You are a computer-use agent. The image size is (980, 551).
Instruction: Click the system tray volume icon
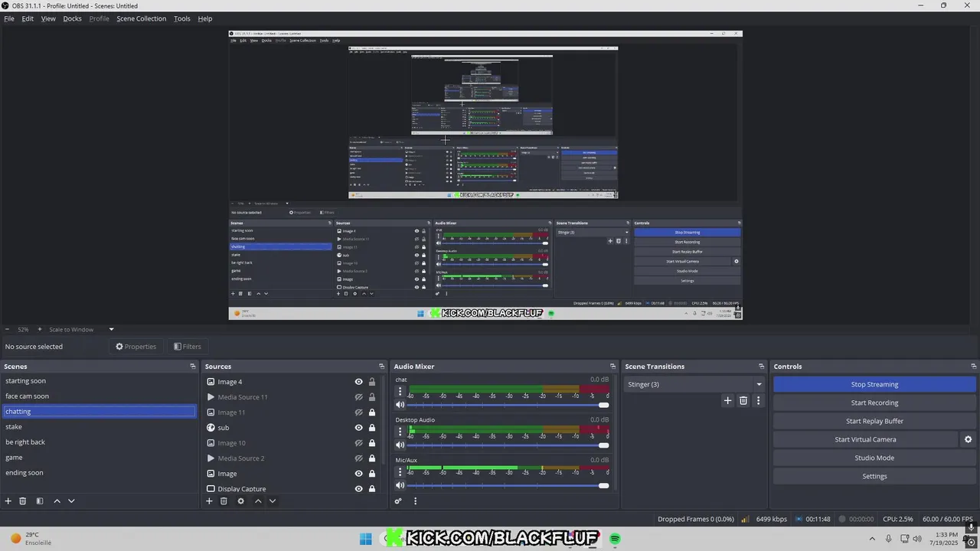917,539
